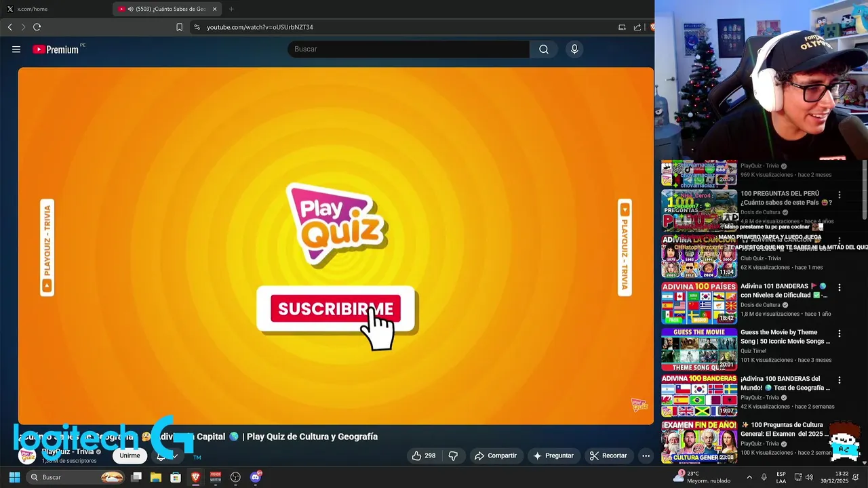Open network settings in the system tray
The height and width of the screenshot is (488, 868).
(x=798, y=477)
